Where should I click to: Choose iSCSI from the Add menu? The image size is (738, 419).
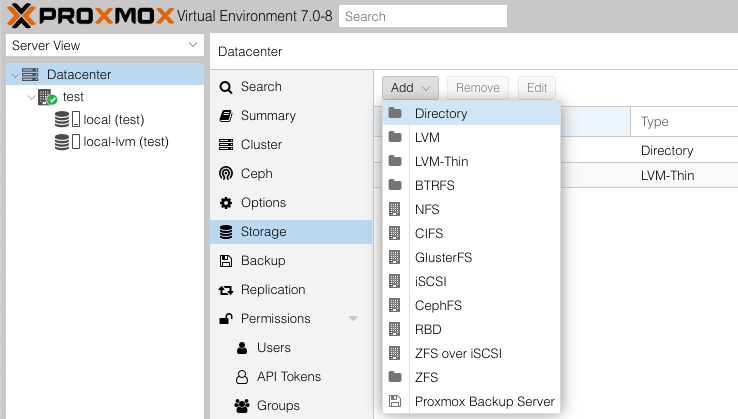click(x=472, y=282)
